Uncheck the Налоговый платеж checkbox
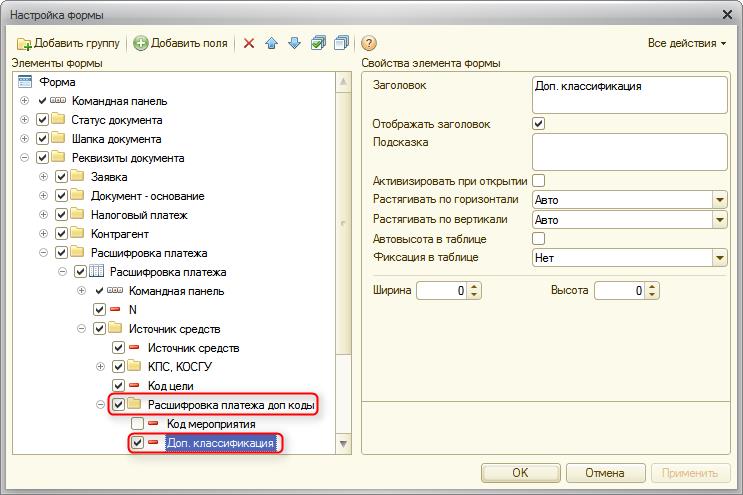743x495 pixels. (61, 215)
